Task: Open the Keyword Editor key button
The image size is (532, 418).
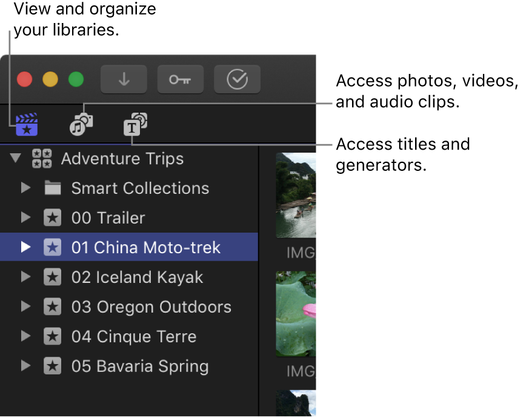Action: click(x=180, y=79)
